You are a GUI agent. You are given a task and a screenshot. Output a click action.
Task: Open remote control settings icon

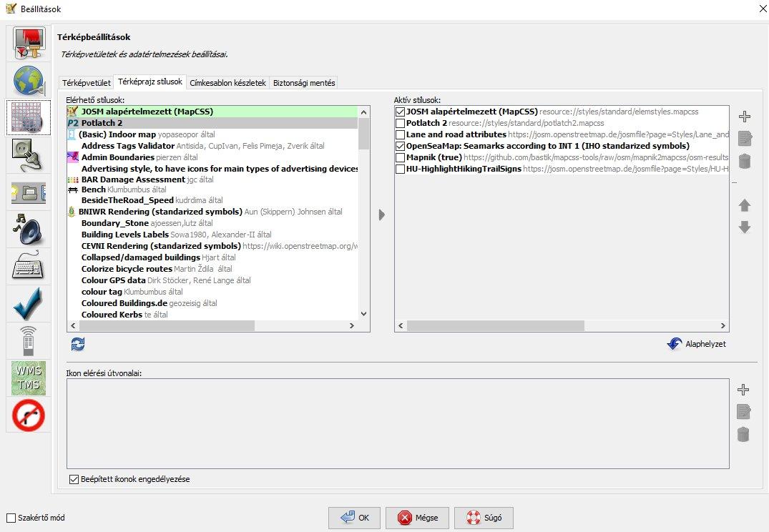pyautogui.click(x=29, y=341)
